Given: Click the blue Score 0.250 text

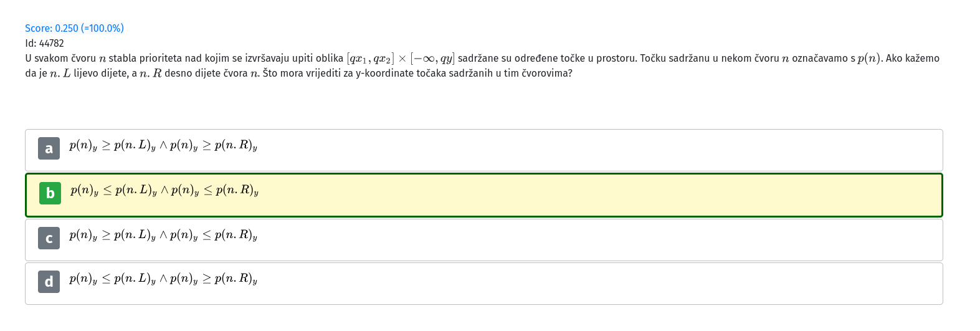Looking at the screenshot, I should (74, 28).
